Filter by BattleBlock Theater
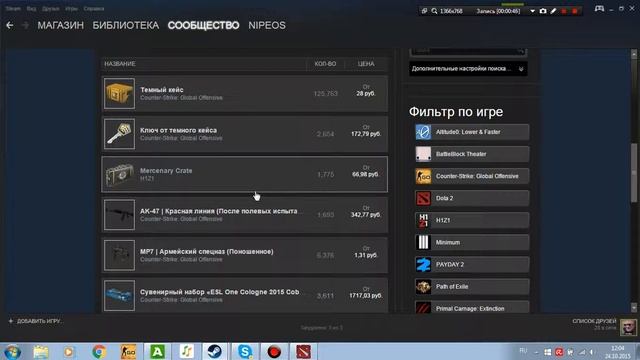 [472, 154]
